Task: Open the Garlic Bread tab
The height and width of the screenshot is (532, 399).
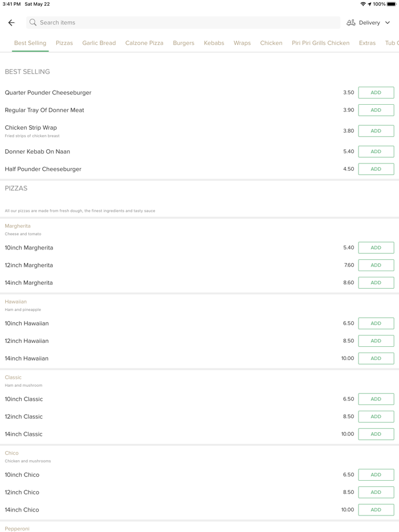Action: pos(99,43)
